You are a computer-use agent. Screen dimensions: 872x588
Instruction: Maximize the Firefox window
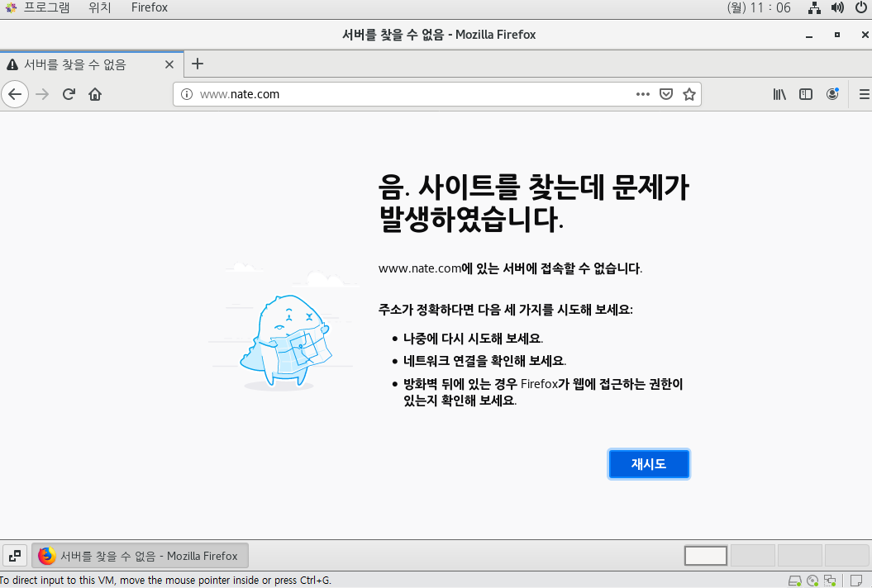click(x=837, y=35)
